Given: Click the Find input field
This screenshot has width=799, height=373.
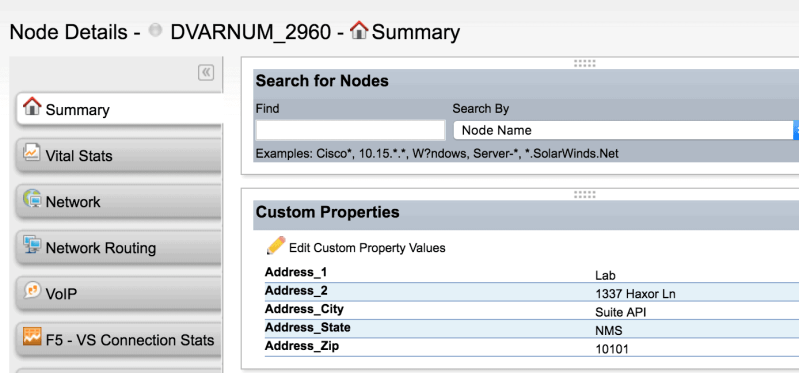Looking at the screenshot, I should tap(351, 130).
